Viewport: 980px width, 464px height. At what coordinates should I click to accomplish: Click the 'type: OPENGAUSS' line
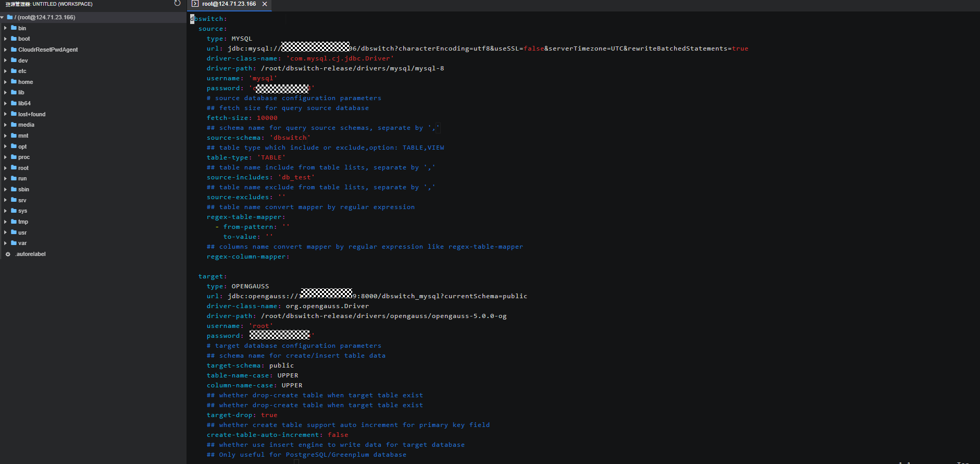click(x=238, y=286)
